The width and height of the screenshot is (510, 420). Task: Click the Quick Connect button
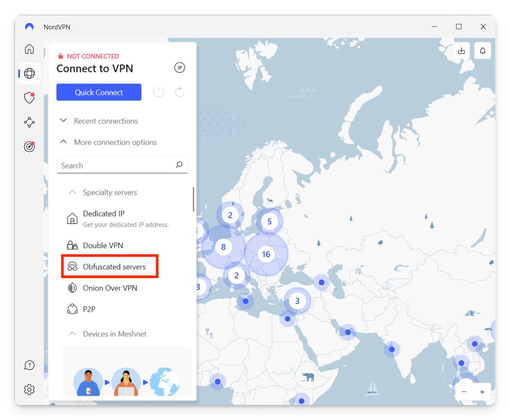[99, 92]
